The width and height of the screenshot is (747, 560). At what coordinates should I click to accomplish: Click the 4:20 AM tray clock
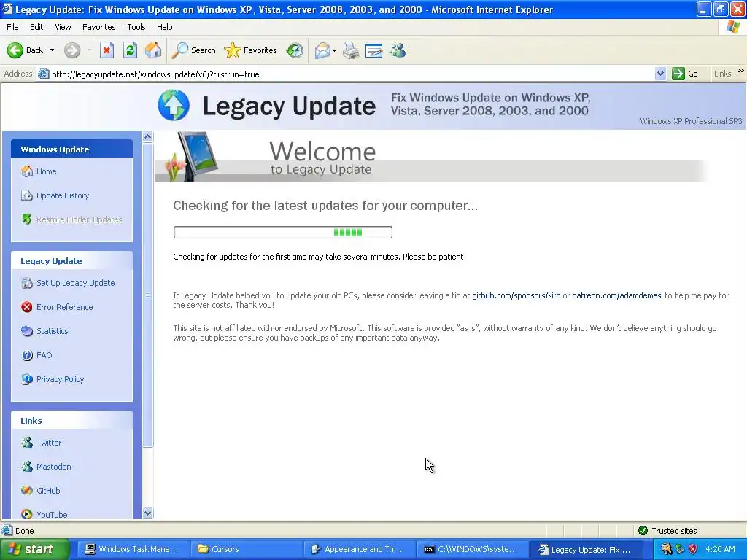[720, 549]
